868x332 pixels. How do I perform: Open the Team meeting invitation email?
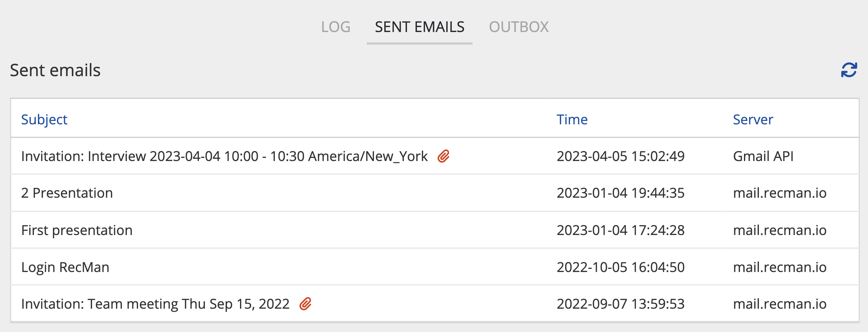(155, 304)
